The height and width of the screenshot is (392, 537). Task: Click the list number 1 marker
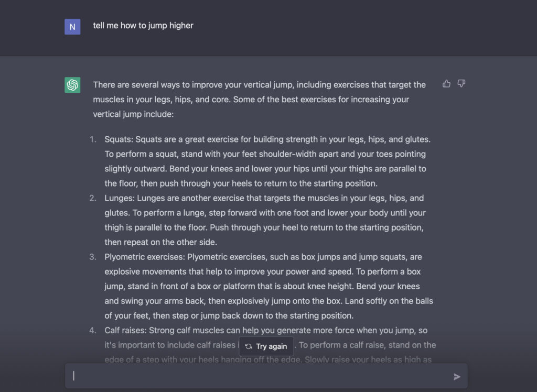93,139
